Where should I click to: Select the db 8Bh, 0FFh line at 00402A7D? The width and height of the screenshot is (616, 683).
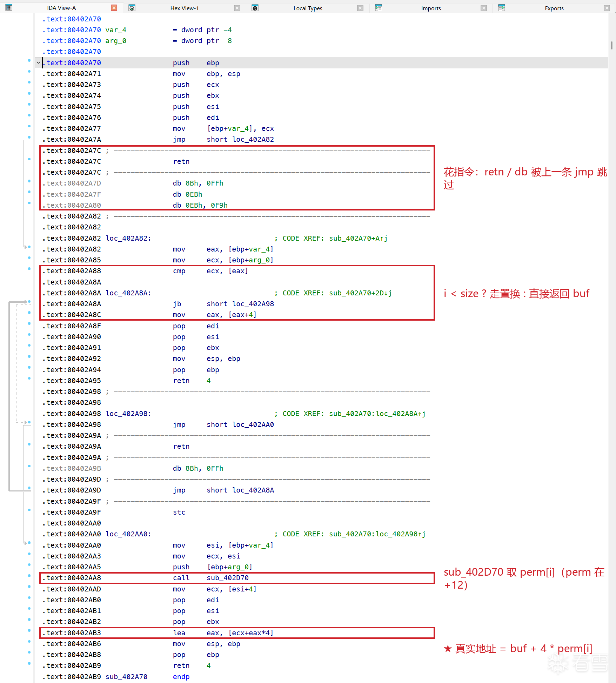198,183
